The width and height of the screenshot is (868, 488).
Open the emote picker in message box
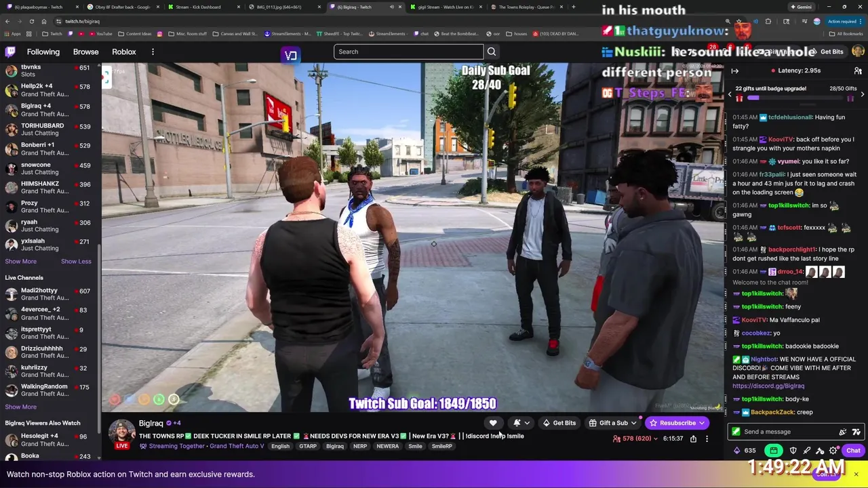[856, 432]
